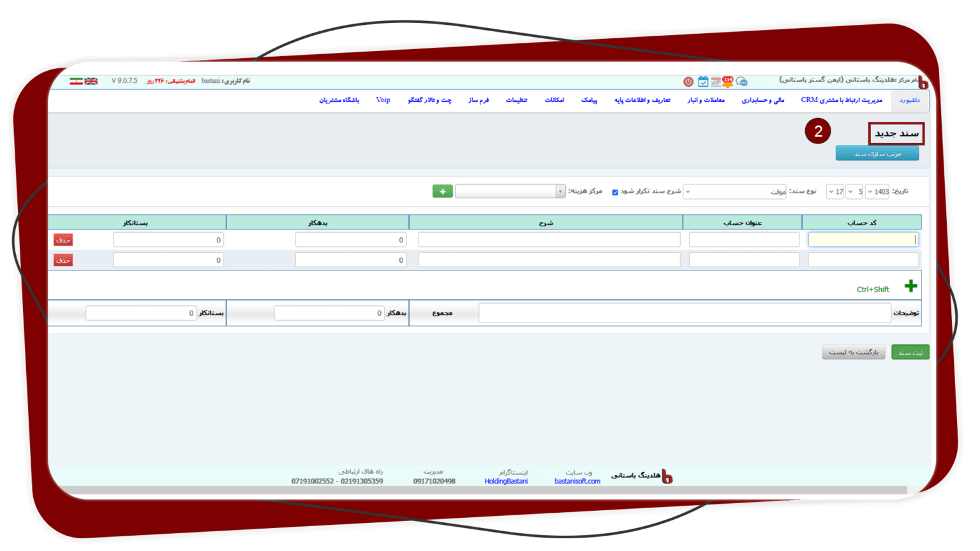The width and height of the screenshot is (980, 551).
Task: Switch language with the Iran flag
Action: click(x=76, y=81)
